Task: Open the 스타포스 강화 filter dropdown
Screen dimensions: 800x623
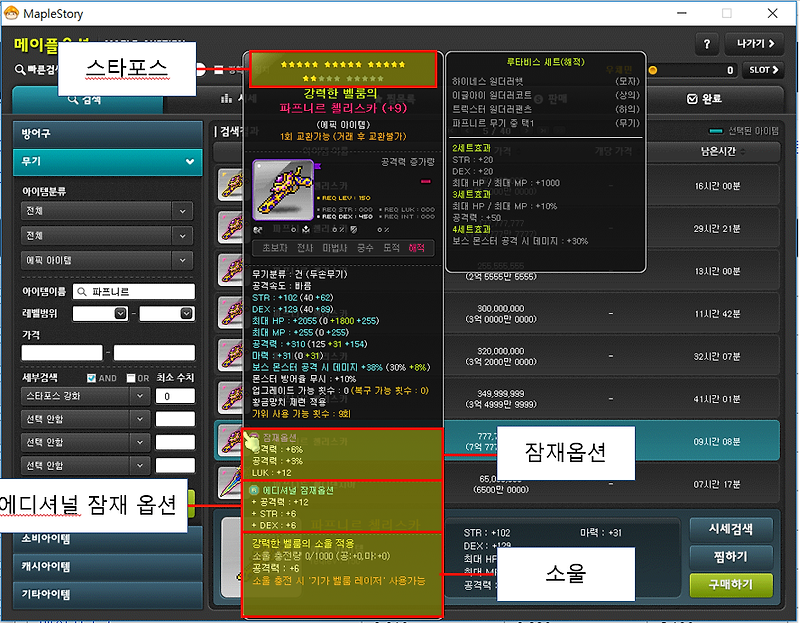Action: pyautogui.click(x=85, y=396)
